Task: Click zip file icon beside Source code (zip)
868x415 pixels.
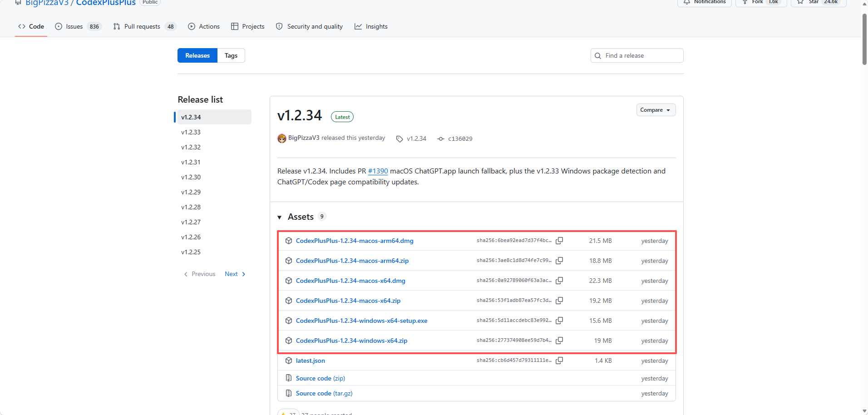Action: pyautogui.click(x=289, y=378)
